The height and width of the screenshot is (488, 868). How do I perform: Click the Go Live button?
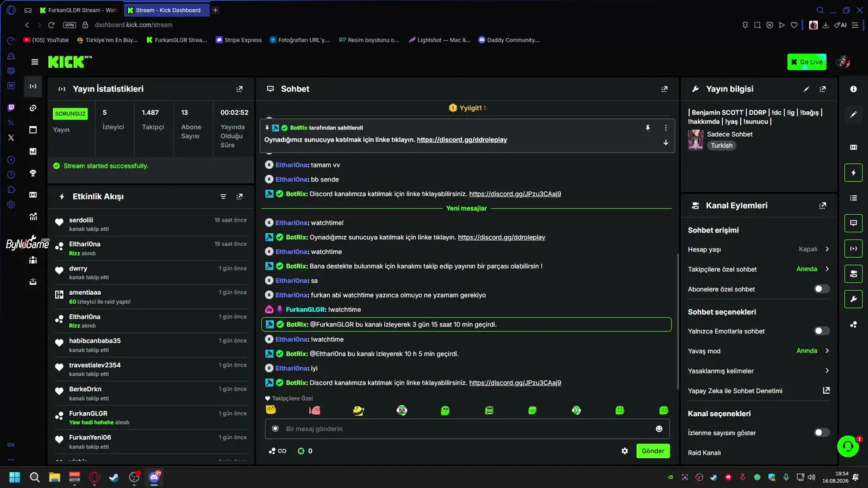pyautogui.click(x=807, y=62)
